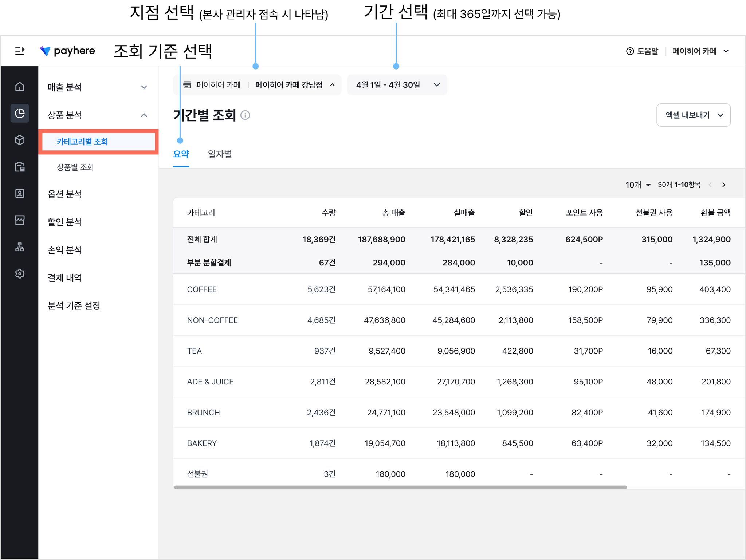Select 상품별 조회 menu item
The width and height of the screenshot is (746, 560).
75,167
